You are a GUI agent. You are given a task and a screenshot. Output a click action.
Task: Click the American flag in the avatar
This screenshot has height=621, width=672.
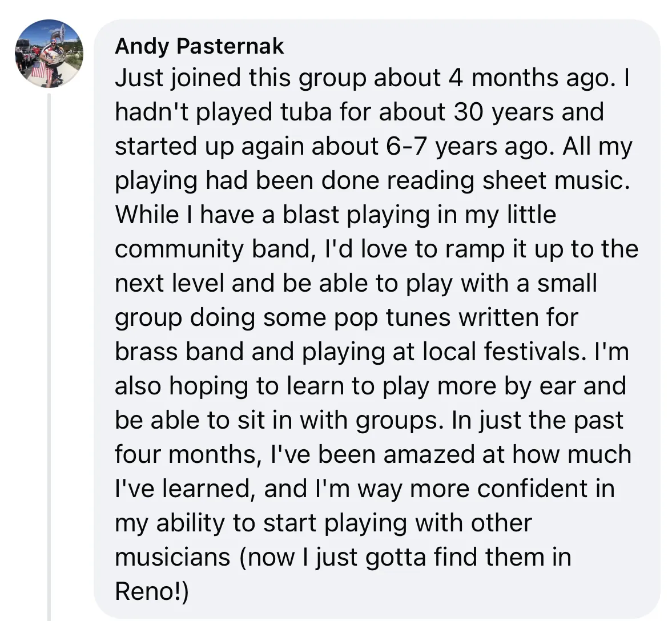coord(39,70)
